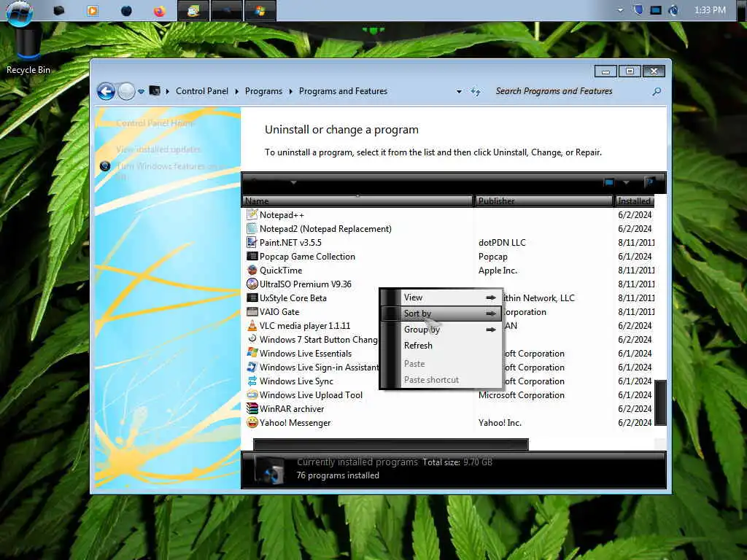Screen dimensions: 747x560
Task: Expand the Sort by submenu arrow
Action: pos(491,314)
